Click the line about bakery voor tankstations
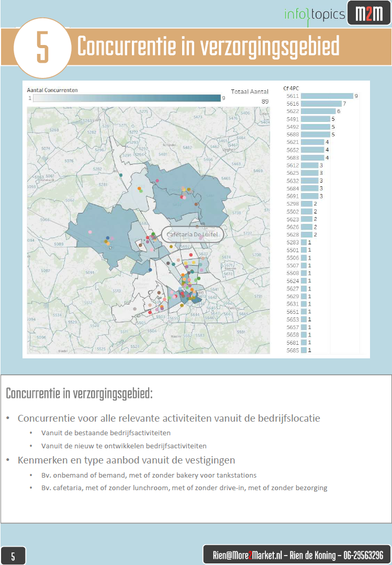This screenshot has height=565, width=392. click(x=149, y=475)
